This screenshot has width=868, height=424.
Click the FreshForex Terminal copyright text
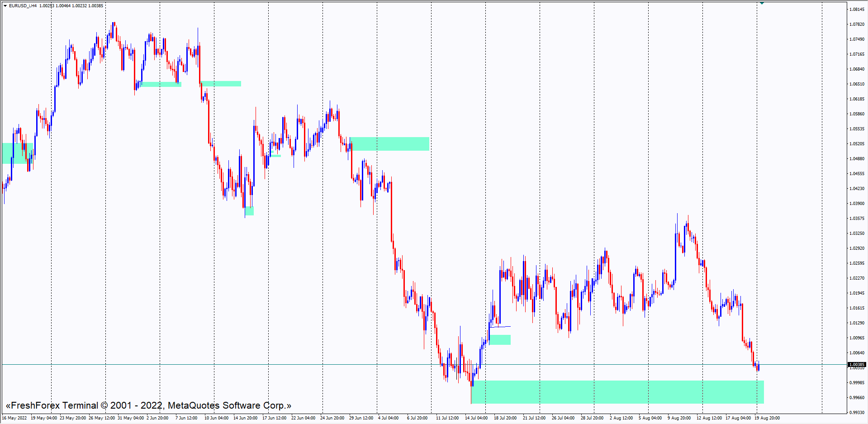pos(148,405)
